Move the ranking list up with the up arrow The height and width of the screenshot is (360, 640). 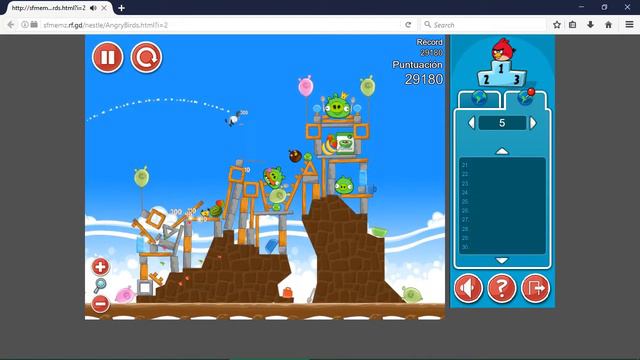[x=502, y=151]
